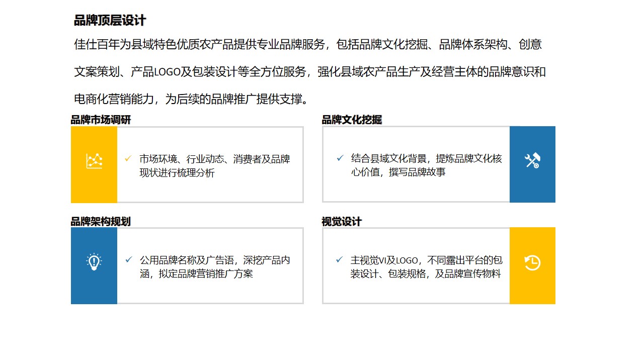Screen dimensions: 644x362
Task: Click the checkmark bullet before 主视觉VI及LOGO
Action: tap(339, 260)
